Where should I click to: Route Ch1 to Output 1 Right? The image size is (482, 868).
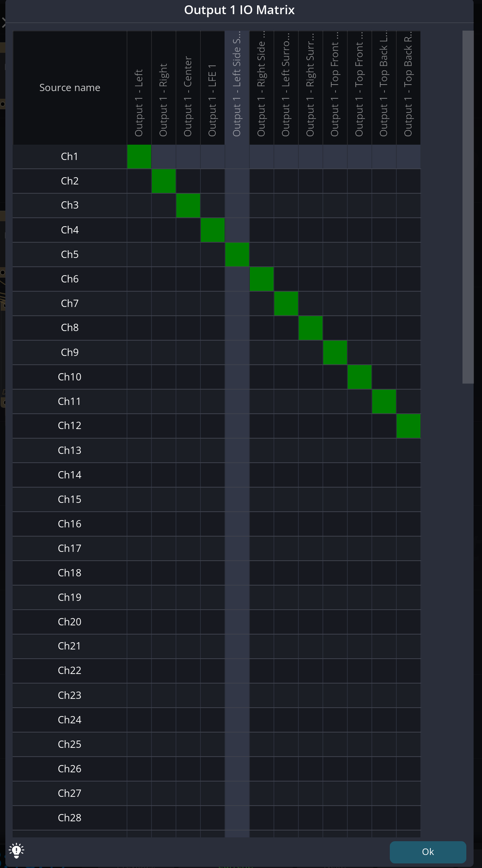pyautogui.click(x=164, y=157)
